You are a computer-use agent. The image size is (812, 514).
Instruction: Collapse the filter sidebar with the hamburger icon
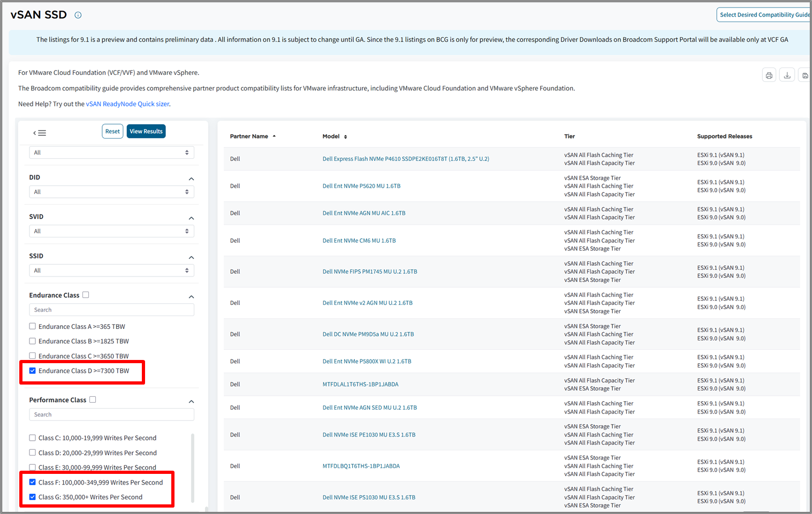click(x=40, y=133)
